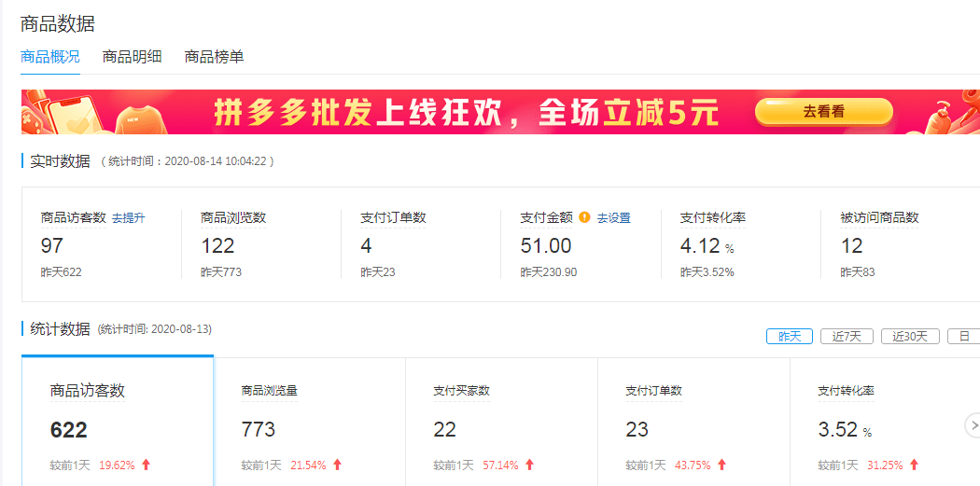Click the orange info icon beside 支付金额

tap(584, 217)
